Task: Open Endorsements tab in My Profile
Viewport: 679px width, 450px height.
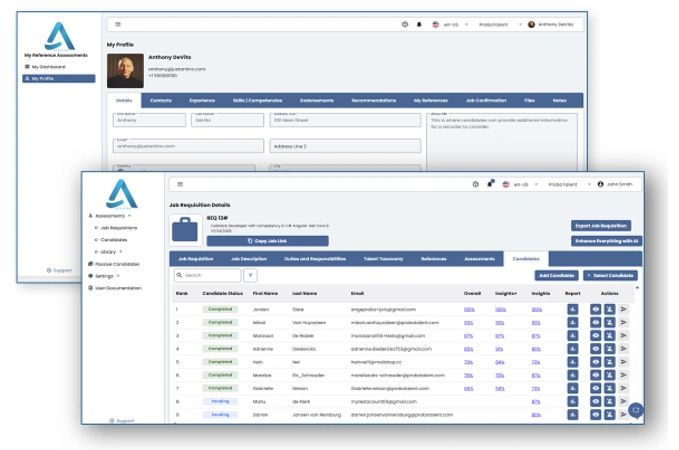Action: tap(317, 100)
